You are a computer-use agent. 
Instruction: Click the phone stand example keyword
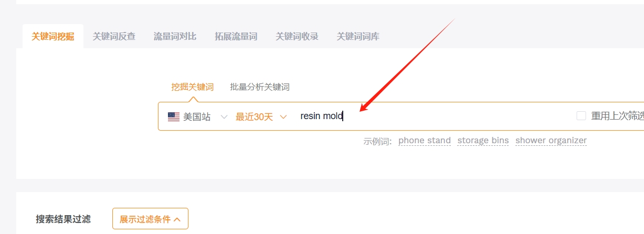pos(425,141)
